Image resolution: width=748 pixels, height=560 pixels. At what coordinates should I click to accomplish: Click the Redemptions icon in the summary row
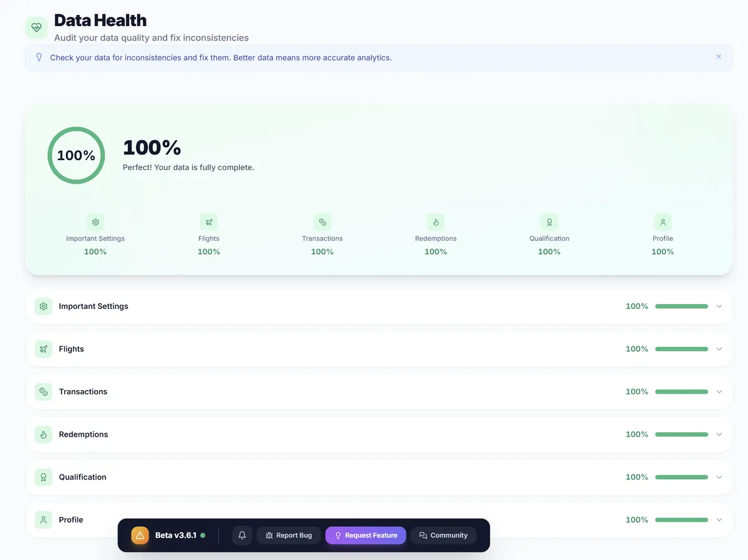[x=436, y=222]
